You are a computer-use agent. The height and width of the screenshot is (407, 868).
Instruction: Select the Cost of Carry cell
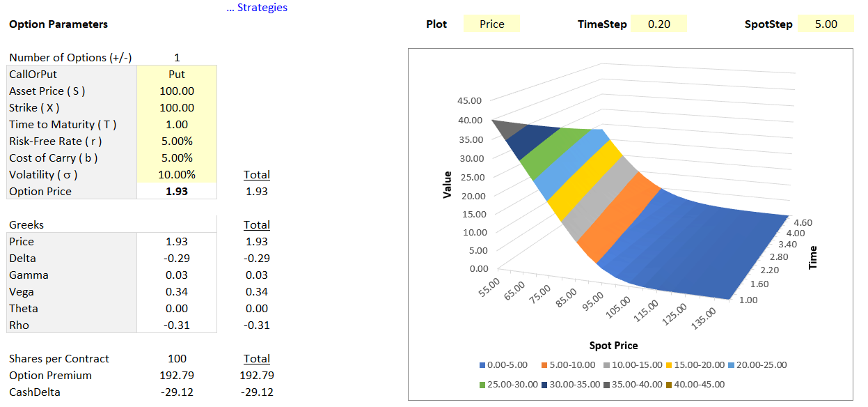[177, 158]
